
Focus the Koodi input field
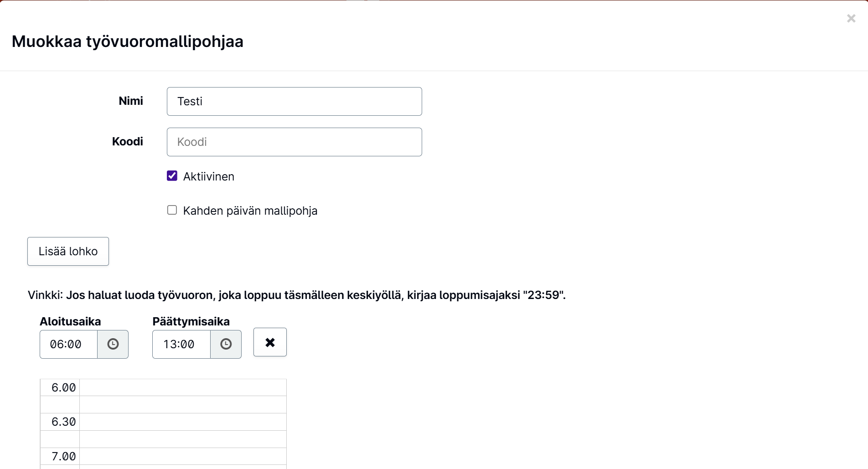point(294,142)
